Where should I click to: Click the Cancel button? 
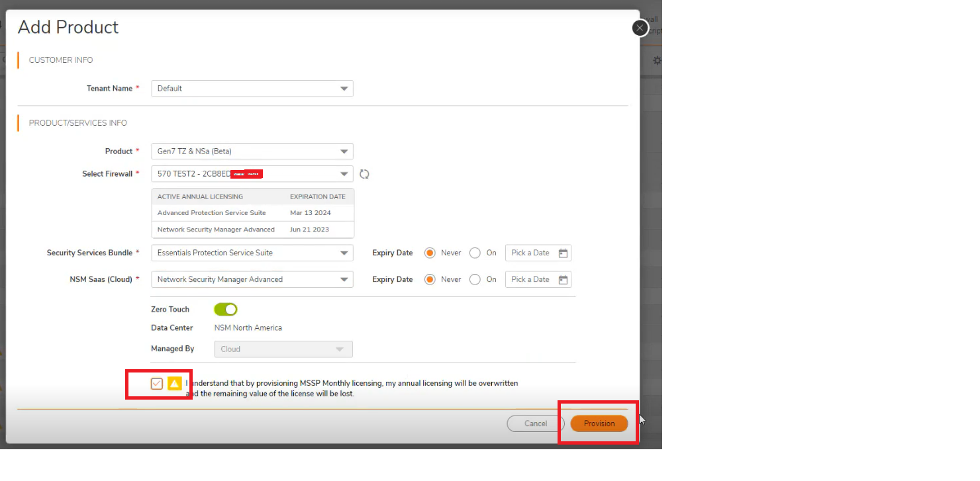[x=536, y=423]
